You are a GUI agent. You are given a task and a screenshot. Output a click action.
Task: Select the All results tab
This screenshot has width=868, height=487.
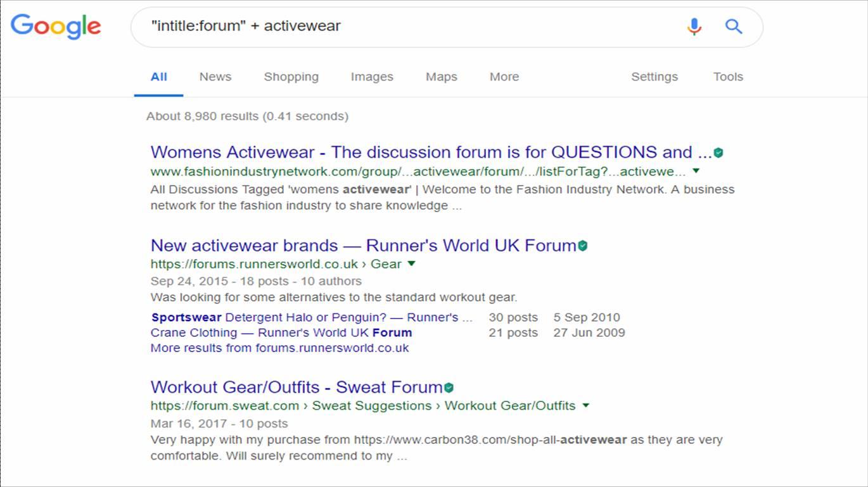point(158,77)
